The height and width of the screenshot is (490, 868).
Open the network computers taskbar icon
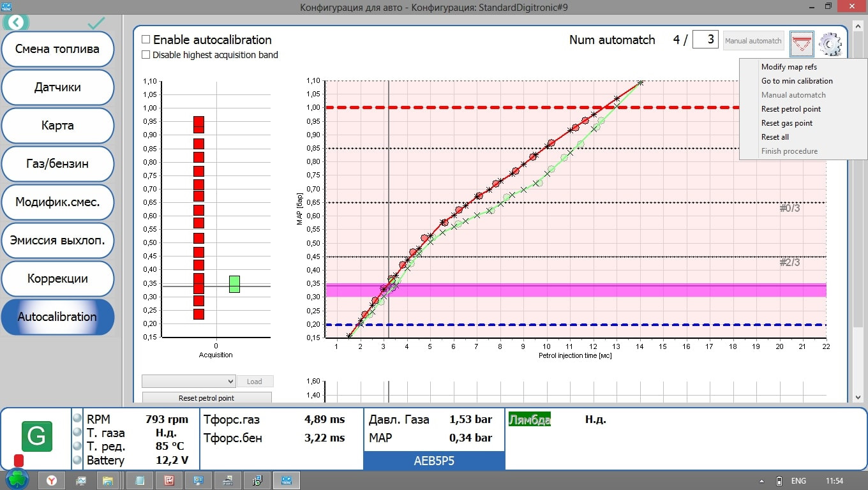click(x=257, y=480)
